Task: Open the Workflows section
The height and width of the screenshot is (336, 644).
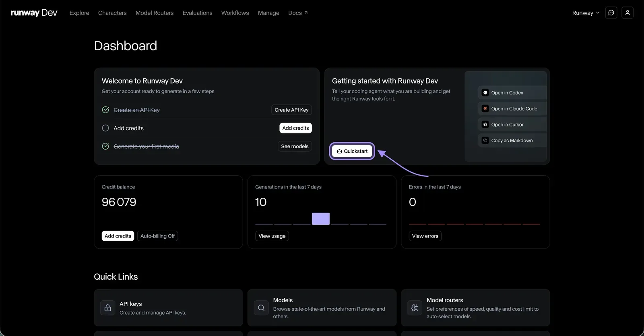Action: 235,13
